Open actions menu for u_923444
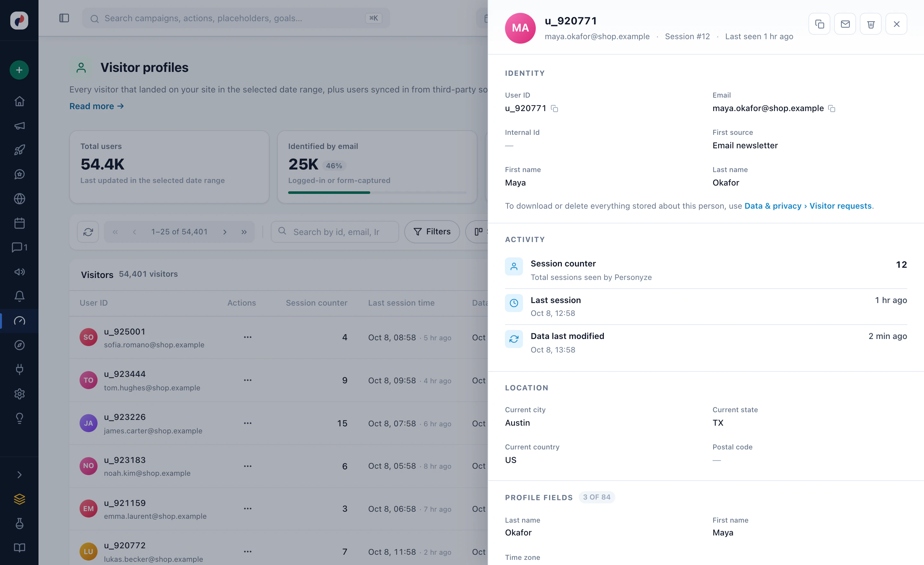 point(247,380)
